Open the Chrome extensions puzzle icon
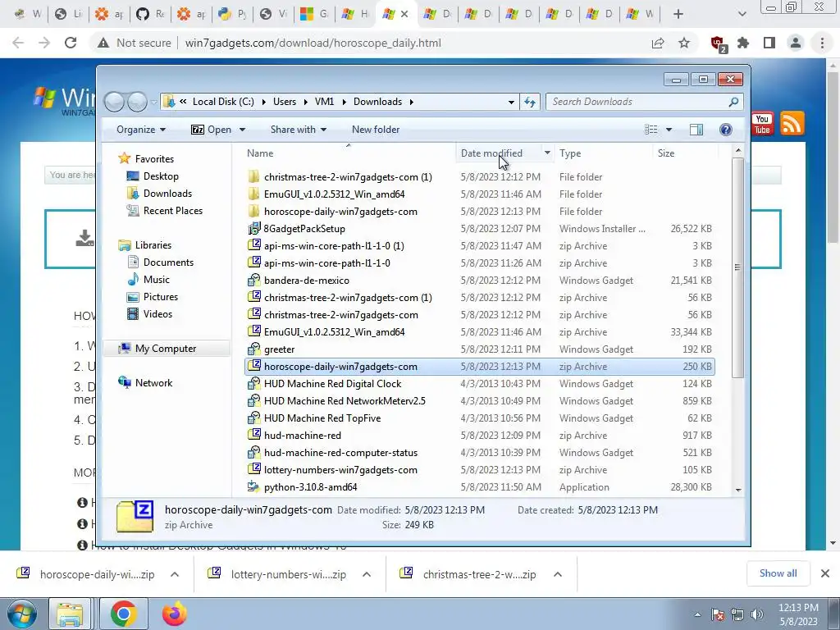The height and width of the screenshot is (630, 840). [x=743, y=43]
